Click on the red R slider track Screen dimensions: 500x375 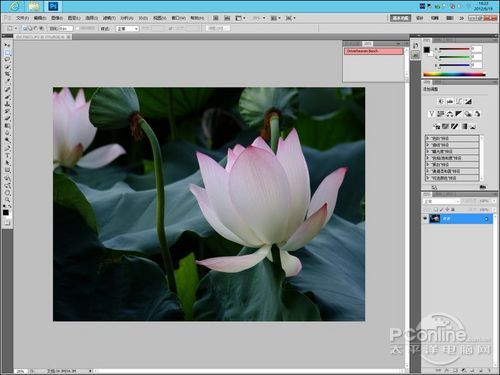pos(454,49)
